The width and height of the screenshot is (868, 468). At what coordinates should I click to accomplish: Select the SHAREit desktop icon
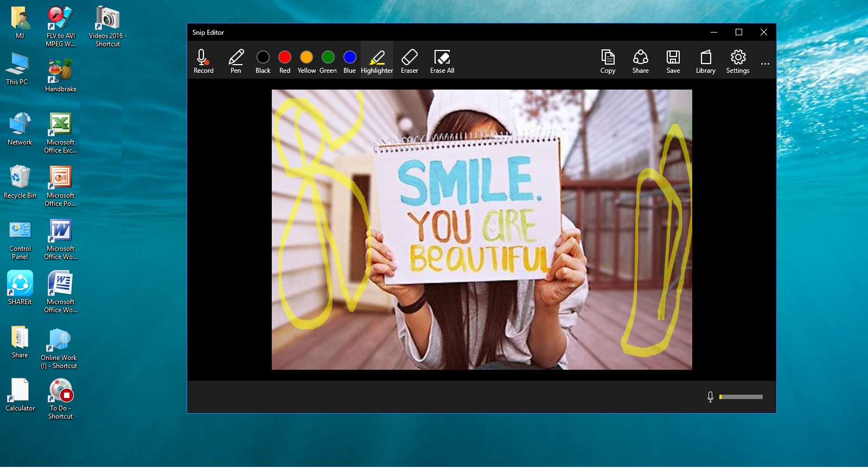[x=20, y=288]
